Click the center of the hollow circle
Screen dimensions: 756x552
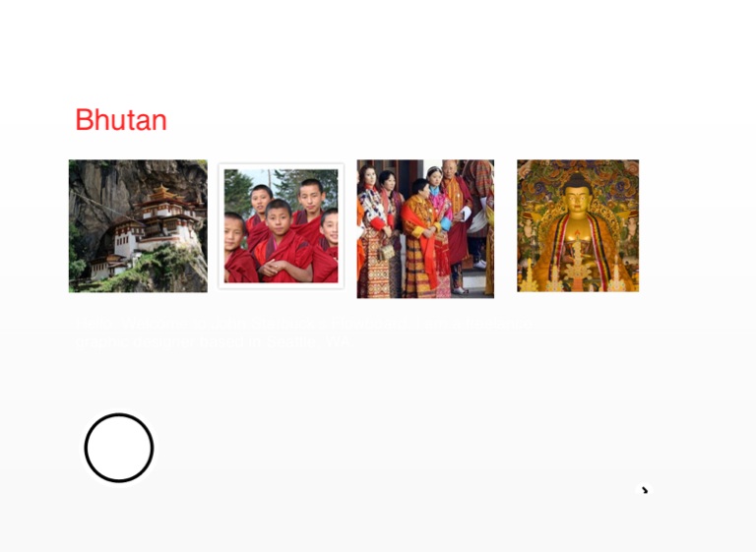[119, 448]
